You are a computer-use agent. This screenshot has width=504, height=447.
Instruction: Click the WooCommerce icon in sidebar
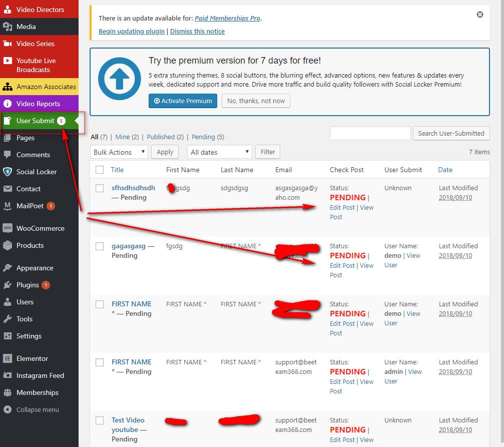coord(8,228)
